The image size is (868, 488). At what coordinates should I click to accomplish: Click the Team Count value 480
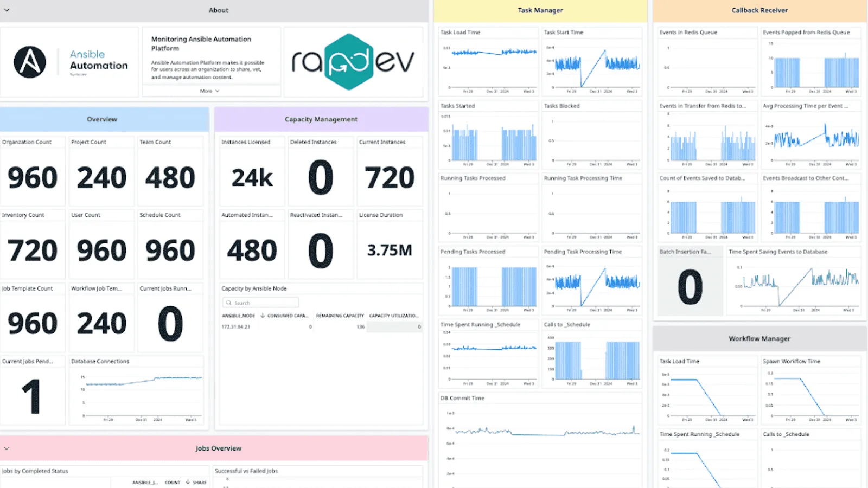click(170, 178)
